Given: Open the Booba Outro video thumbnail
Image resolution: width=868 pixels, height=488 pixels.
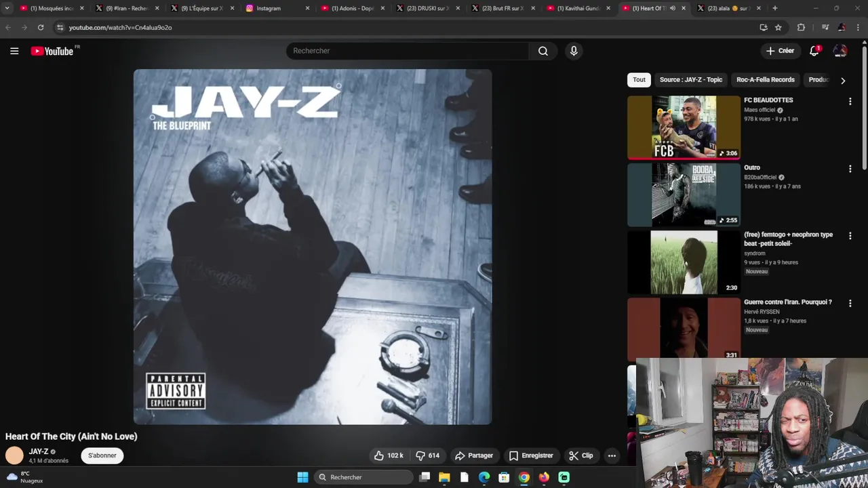Looking at the screenshot, I should 684,195.
